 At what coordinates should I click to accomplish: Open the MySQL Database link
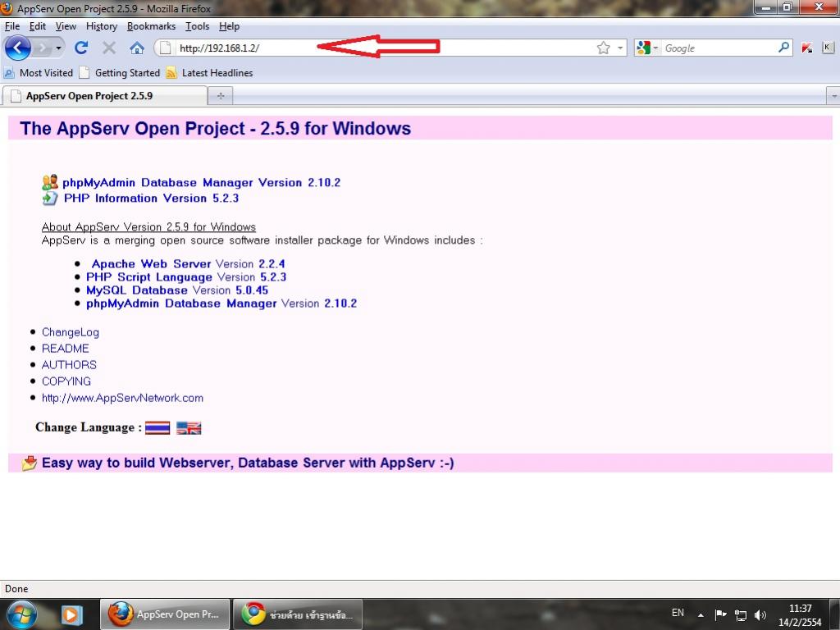[x=137, y=290]
